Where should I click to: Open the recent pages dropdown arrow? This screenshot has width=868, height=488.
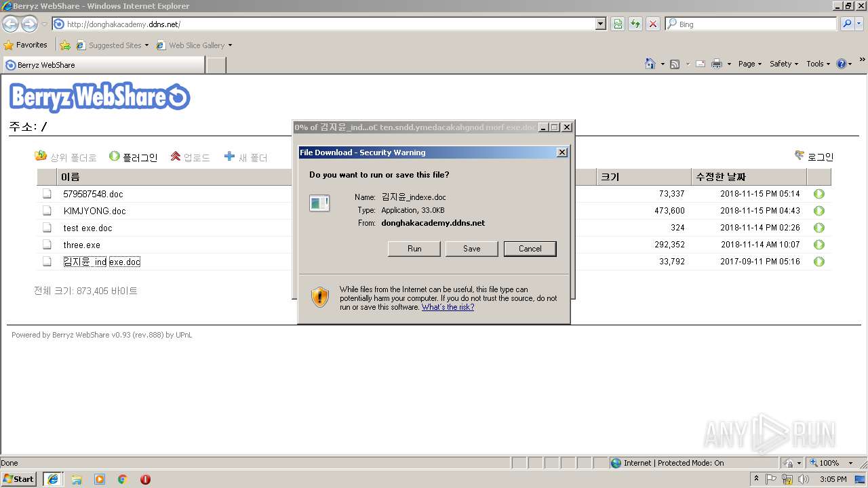44,24
